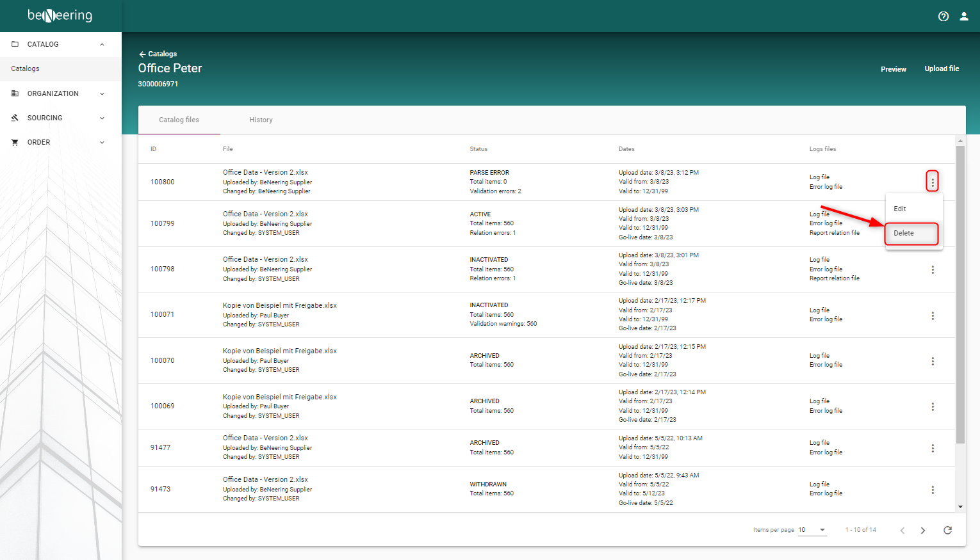Open the Order cart icon
Viewport: 980px width, 560px height.
coord(14,142)
